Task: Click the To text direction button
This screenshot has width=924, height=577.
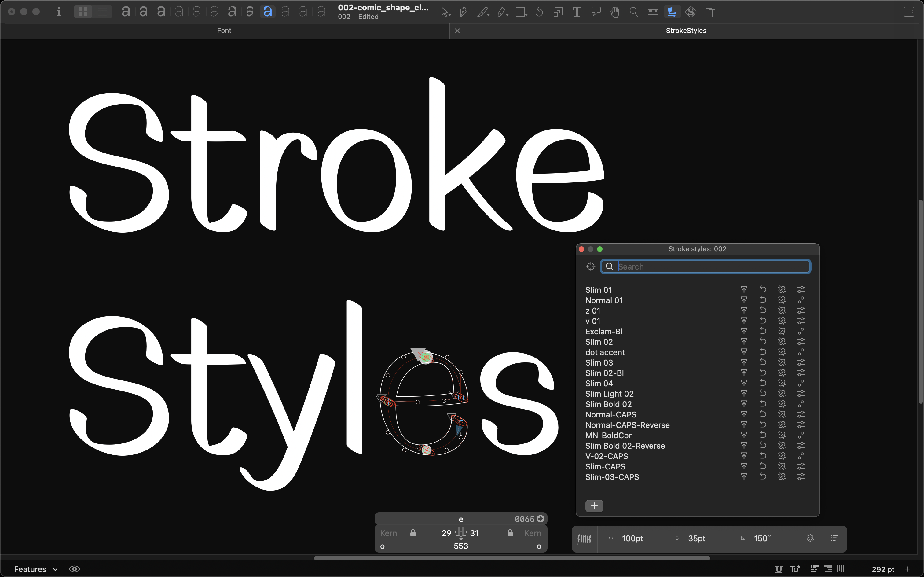Action: 795,569
